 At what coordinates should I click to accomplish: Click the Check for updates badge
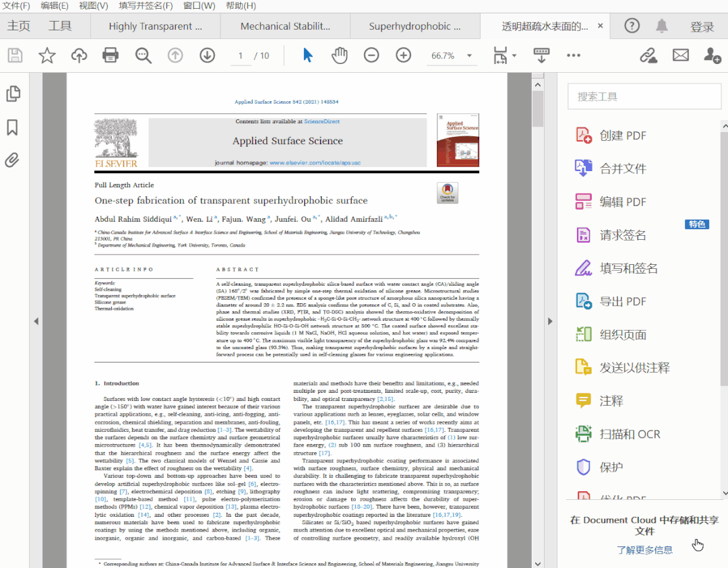[448, 193]
